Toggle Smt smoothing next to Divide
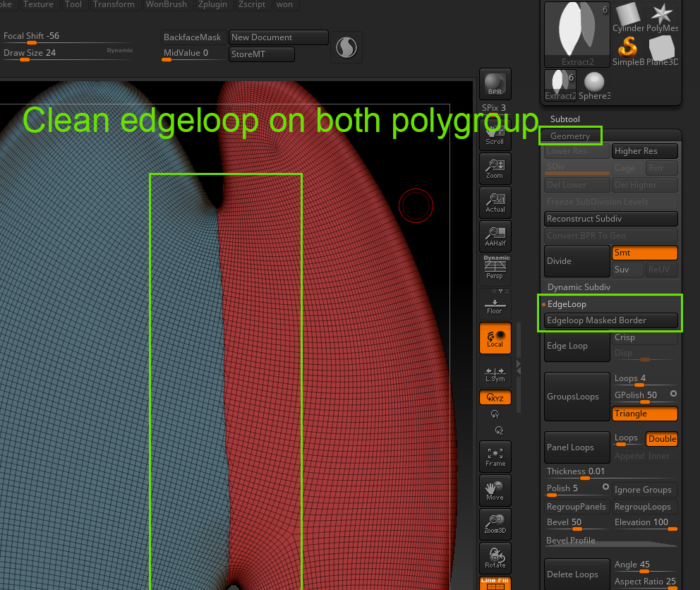Screen dimensions: 700x590 [644, 252]
